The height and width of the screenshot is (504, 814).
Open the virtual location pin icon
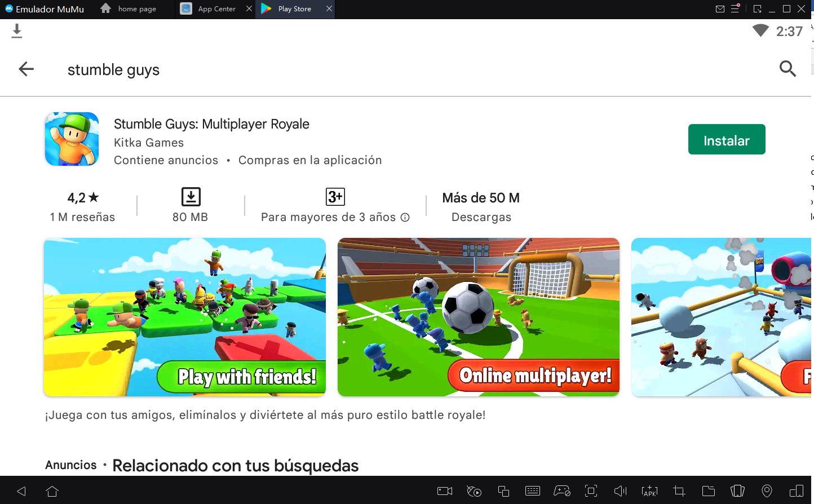click(x=767, y=491)
